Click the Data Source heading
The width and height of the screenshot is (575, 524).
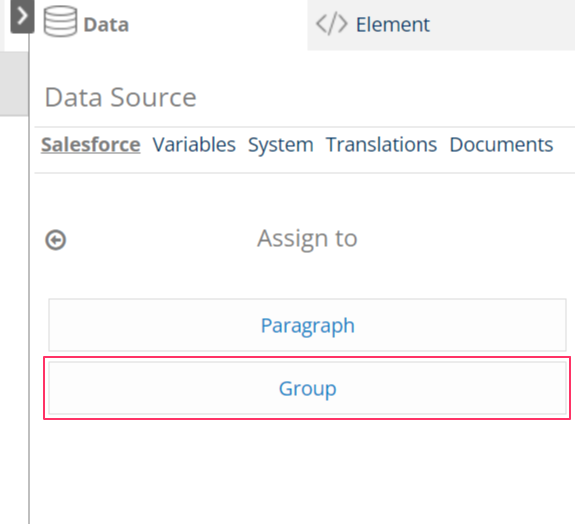pyautogui.click(x=120, y=97)
